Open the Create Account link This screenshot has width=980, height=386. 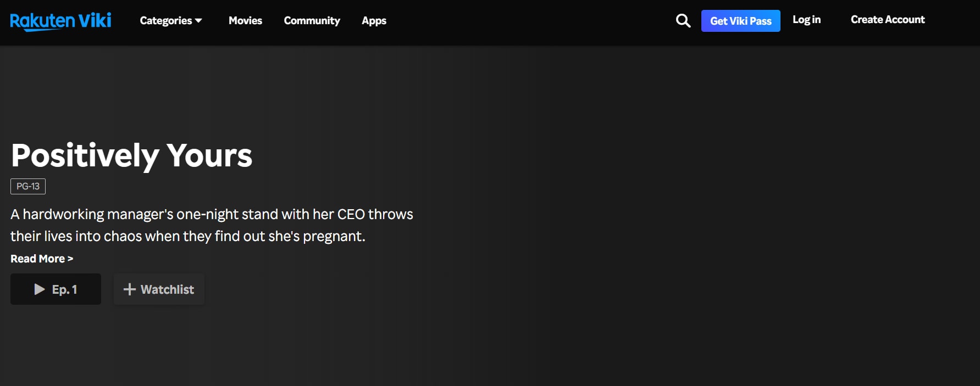pos(888,20)
